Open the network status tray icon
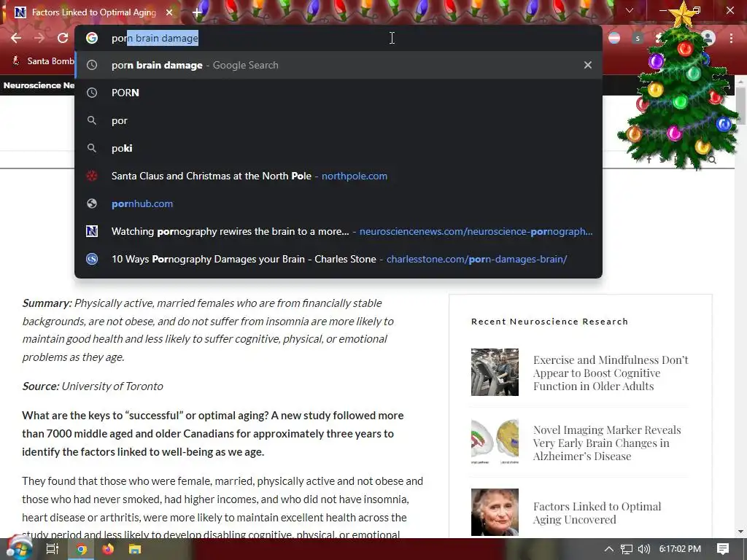Image resolution: width=747 pixels, height=560 pixels. (627, 549)
